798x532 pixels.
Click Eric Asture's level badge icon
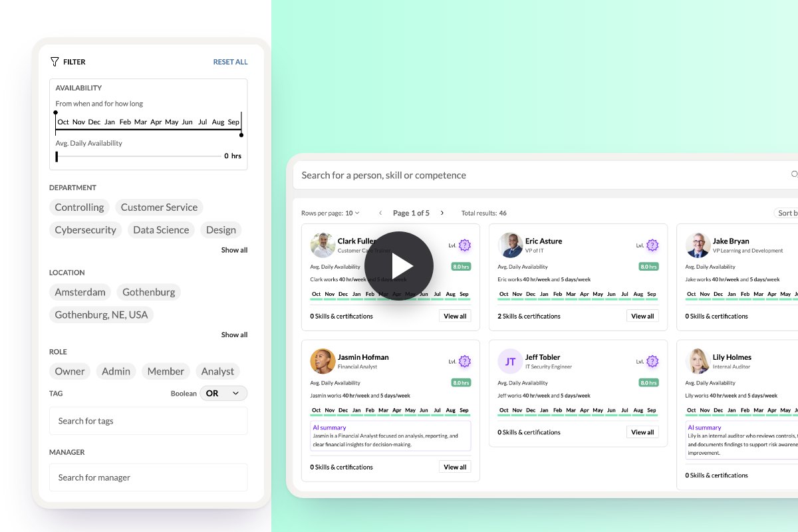point(652,245)
